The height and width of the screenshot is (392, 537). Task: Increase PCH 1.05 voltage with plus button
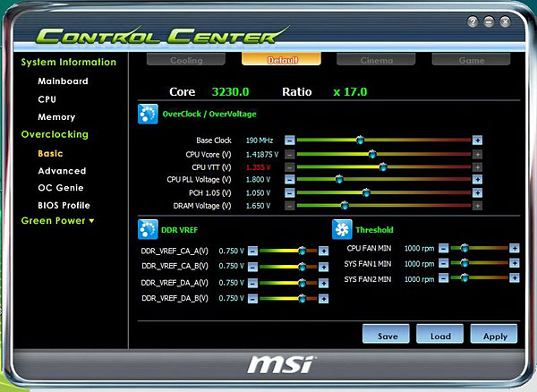[x=477, y=192]
